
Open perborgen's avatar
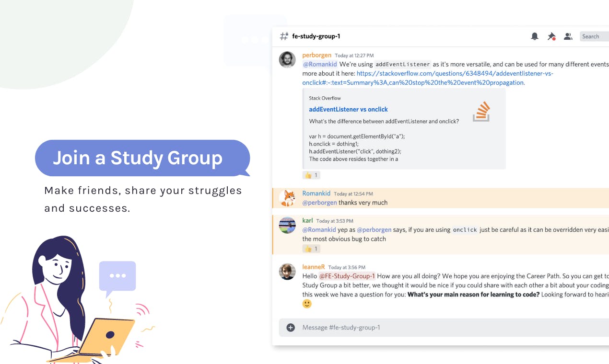(x=287, y=60)
